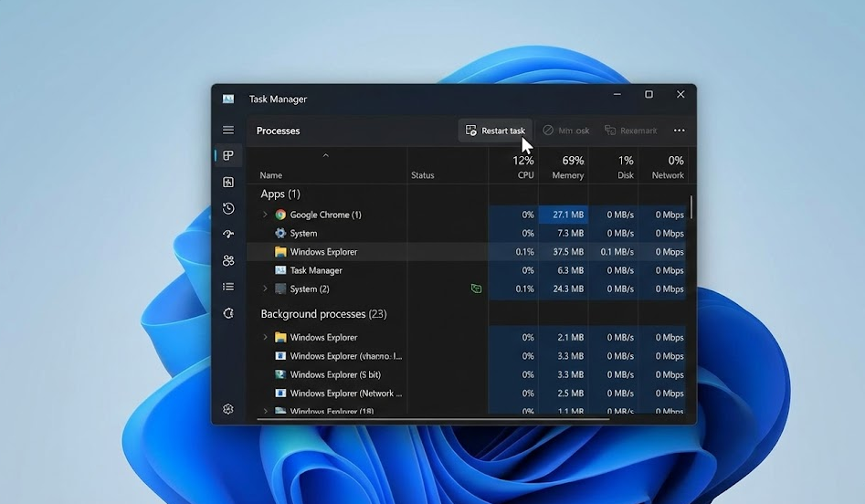
Task: Go to Startup apps sidebar icon
Action: click(227, 235)
